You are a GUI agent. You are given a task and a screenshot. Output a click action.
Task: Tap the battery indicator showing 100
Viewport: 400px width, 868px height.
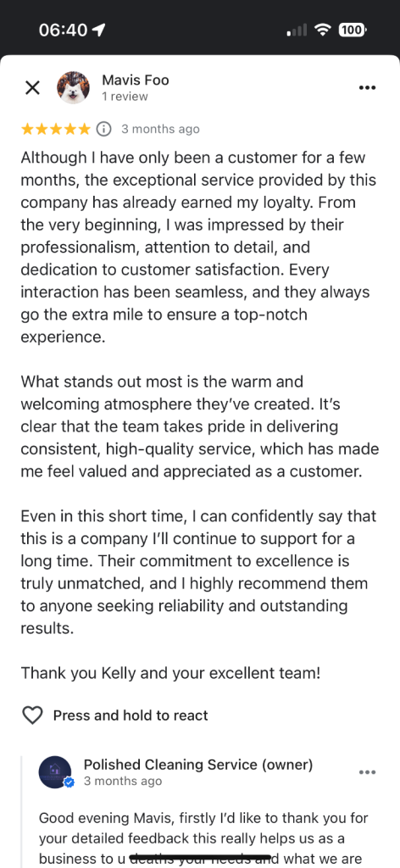pyautogui.click(x=352, y=30)
